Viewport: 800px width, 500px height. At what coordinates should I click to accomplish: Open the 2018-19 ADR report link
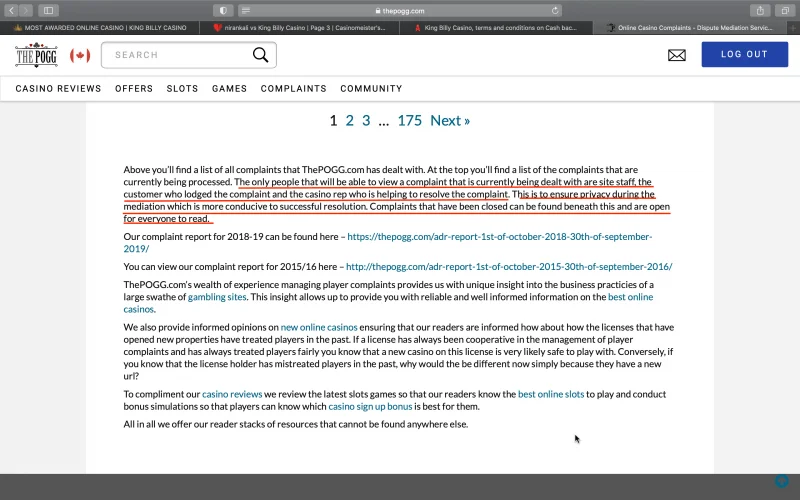click(388, 242)
